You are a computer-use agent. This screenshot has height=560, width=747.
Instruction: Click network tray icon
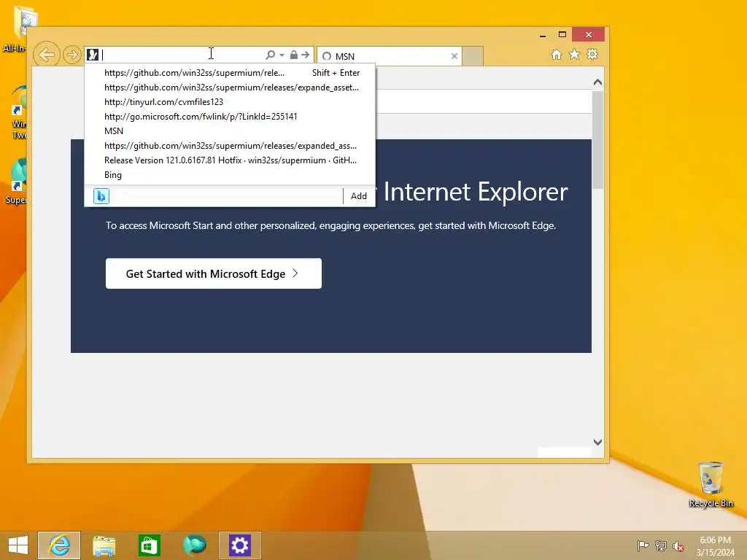point(661,545)
